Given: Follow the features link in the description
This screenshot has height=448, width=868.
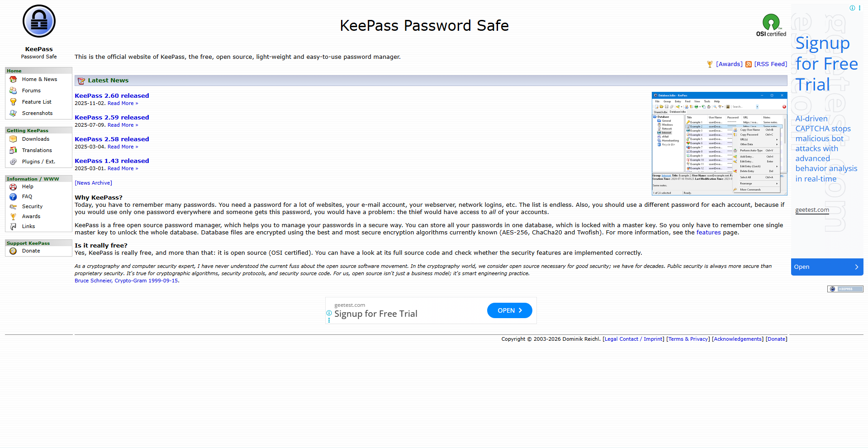Looking at the screenshot, I should (708, 232).
